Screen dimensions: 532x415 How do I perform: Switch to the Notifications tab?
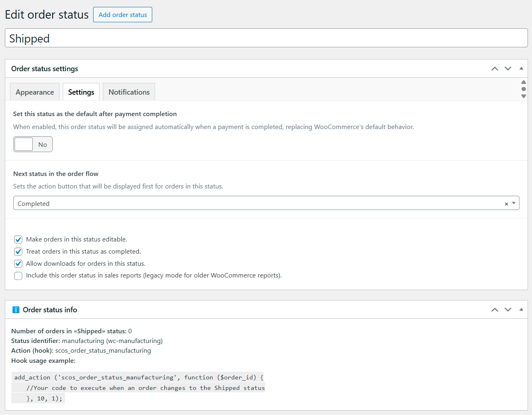pyautogui.click(x=129, y=92)
